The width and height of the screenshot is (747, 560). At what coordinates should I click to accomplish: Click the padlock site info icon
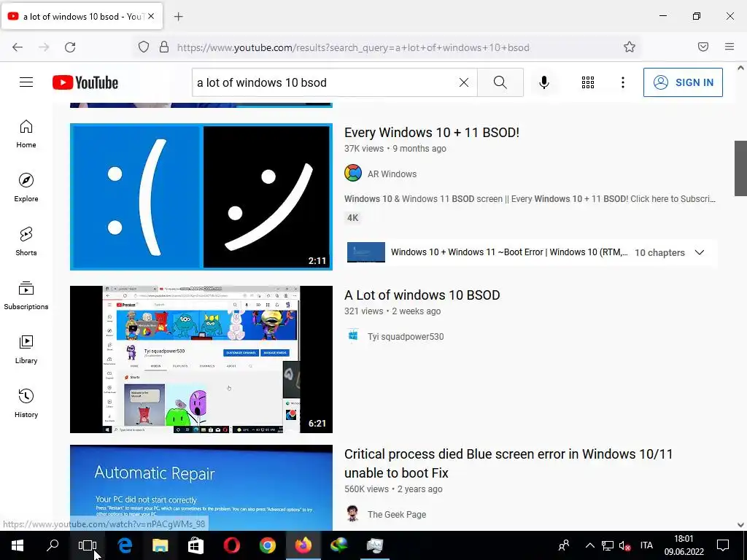click(164, 47)
